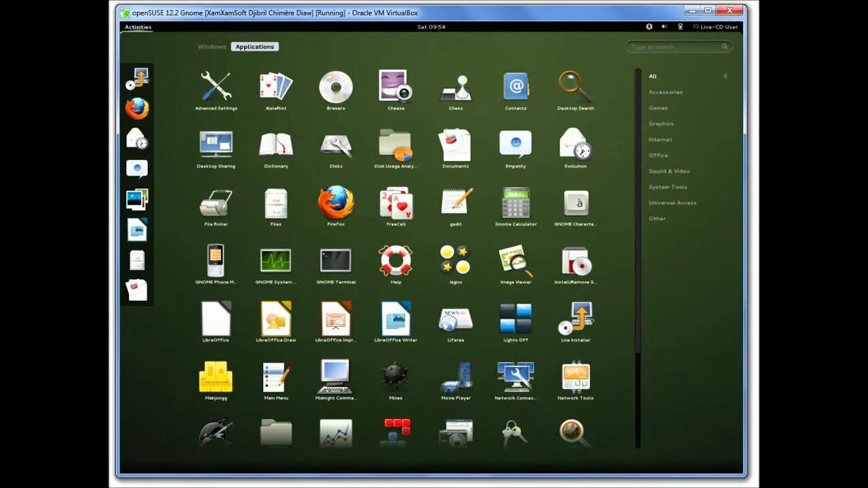868x488 pixels.
Task: Launch Network Tools
Action: 576,380
